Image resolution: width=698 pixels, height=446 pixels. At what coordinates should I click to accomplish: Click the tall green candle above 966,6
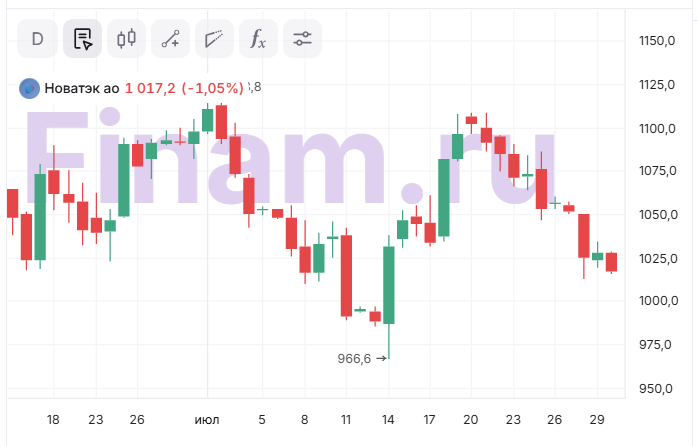pyautogui.click(x=389, y=285)
